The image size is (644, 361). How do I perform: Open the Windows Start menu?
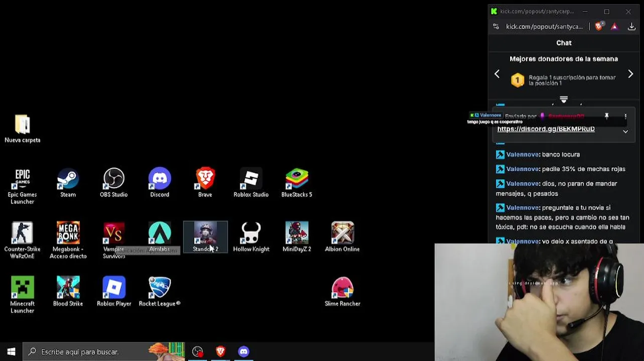11,351
